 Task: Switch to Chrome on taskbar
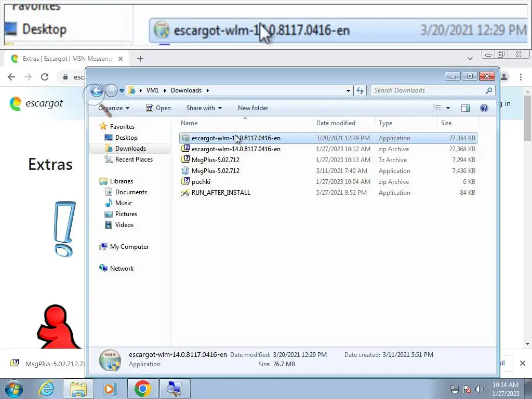(x=142, y=389)
